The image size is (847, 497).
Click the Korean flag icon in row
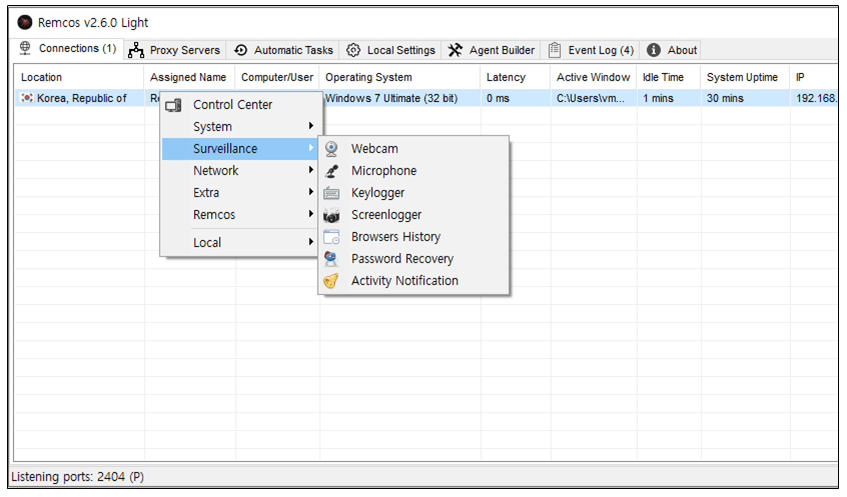click(26, 98)
